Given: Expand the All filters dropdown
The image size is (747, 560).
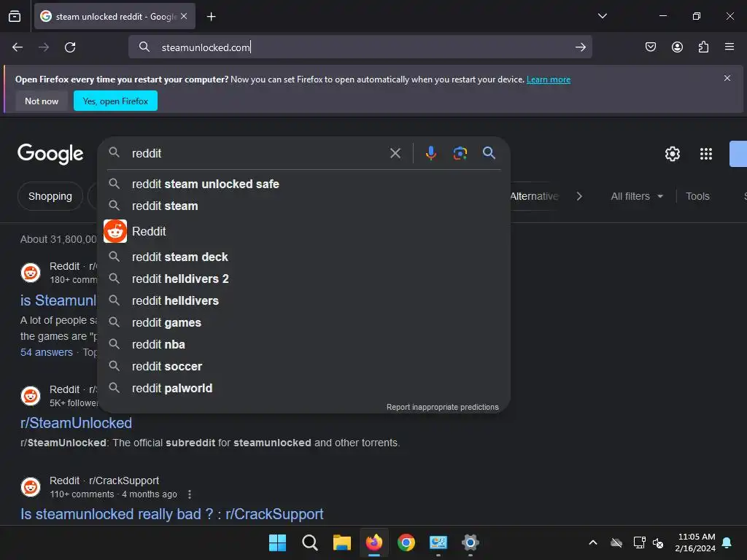Looking at the screenshot, I should pos(637,196).
